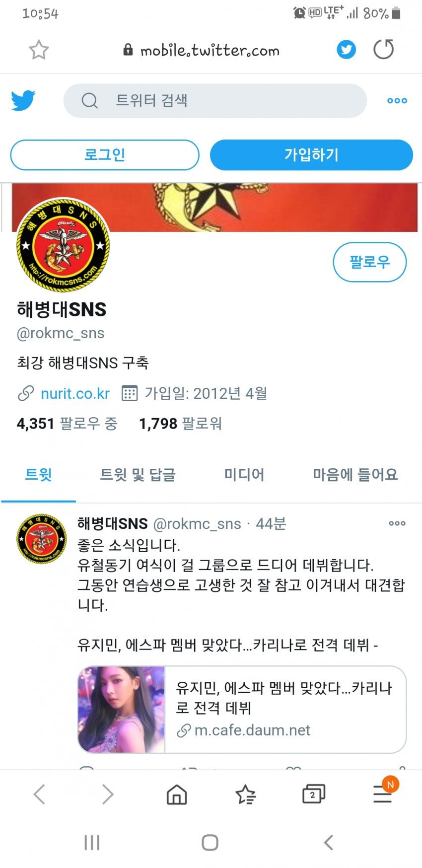This screenshot has height=868, width=422.
Task: View the 4,351 팔로우 중 following list
Action: point(67,424)
